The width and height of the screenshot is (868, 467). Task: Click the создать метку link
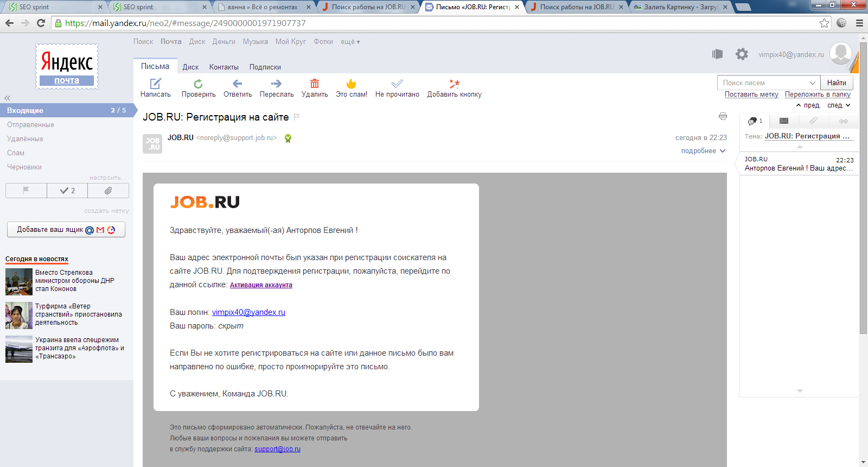coord(106,211)
